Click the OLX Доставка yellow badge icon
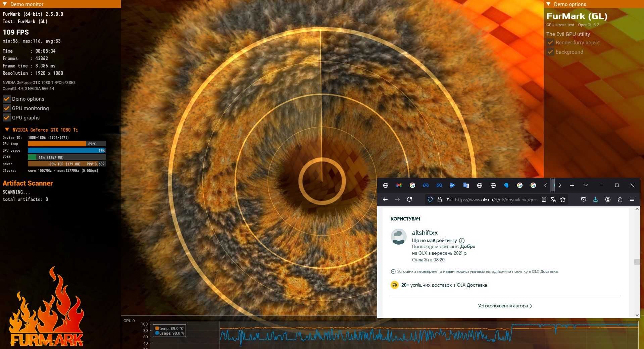The width and height of the screenshot is (644, 349). (x=395, y=285)
